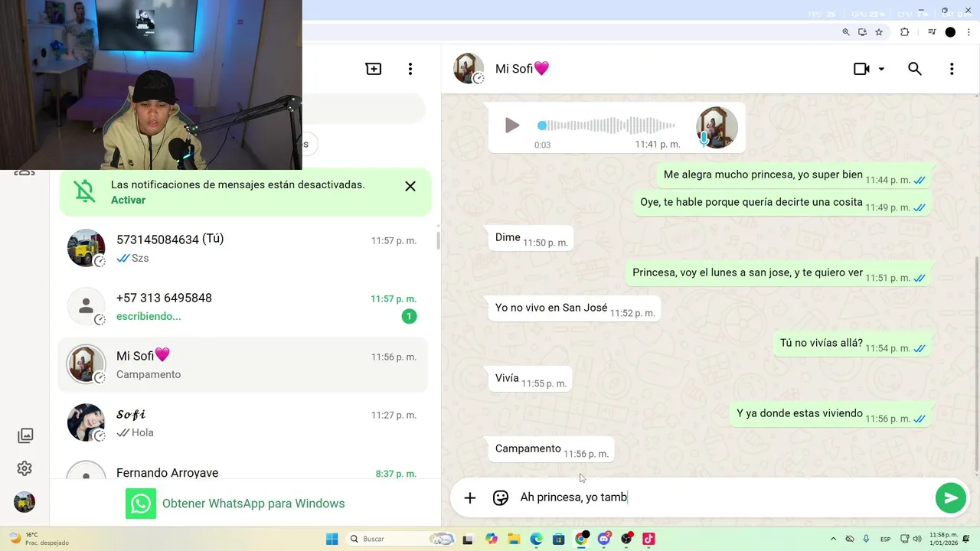Click message Yo no vivo en San José

click(x=574, y=309)
